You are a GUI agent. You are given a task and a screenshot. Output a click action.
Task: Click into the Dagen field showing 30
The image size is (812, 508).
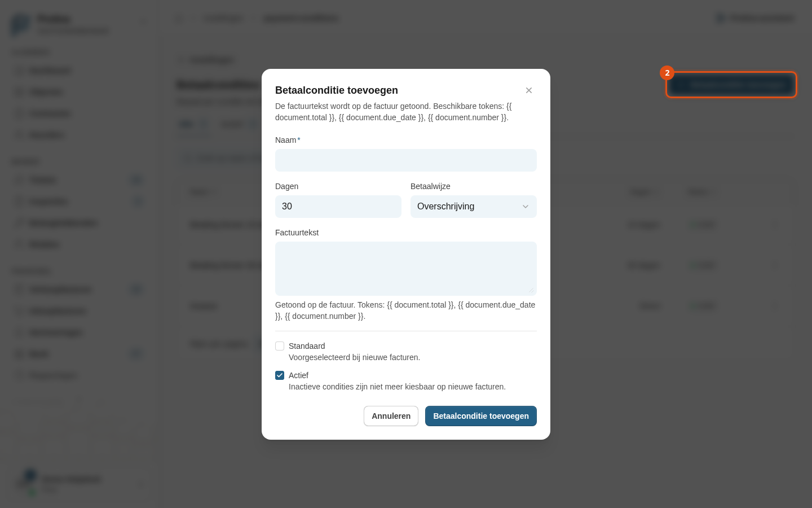click(x=338, y=207)
